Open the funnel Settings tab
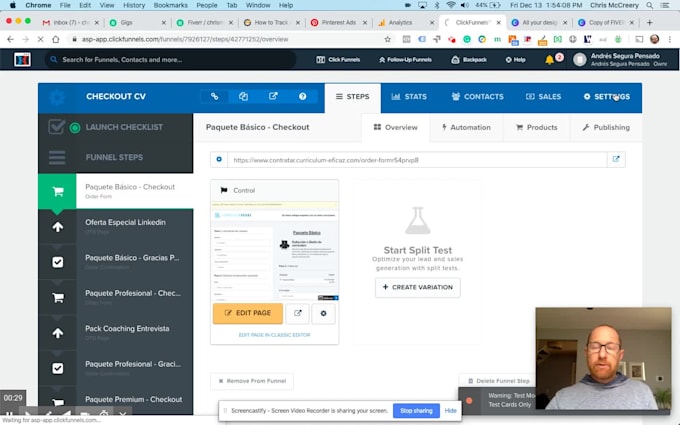This screenshot has height=425, width=680. coord(607,97)
